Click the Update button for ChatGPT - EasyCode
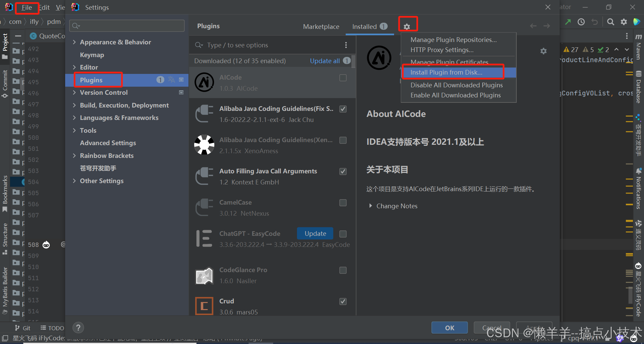Viewport: 644px width, 344px height. click(315, 233)
